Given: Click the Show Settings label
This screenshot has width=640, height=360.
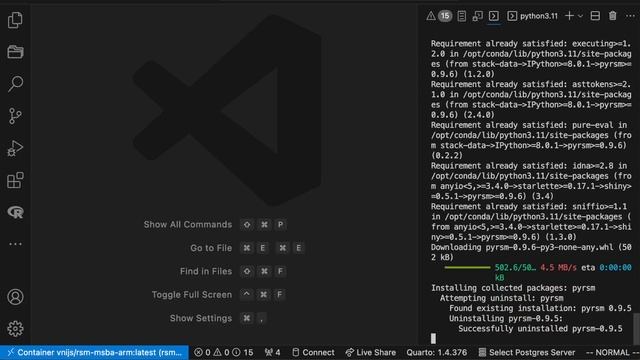Looking at the screenshot, I should tap(200, 318).
